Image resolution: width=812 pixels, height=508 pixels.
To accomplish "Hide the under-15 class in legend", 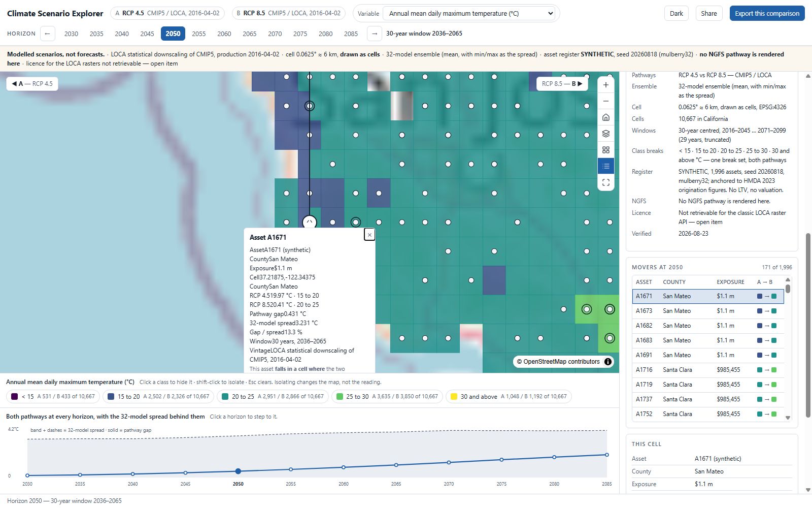I will coord(53,397).
